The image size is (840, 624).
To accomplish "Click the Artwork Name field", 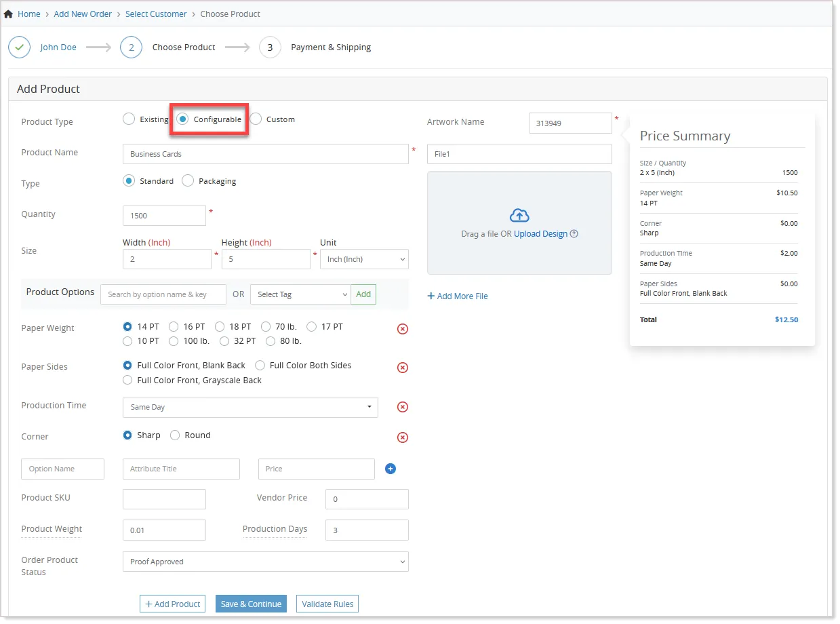I will tap(570, 123).
